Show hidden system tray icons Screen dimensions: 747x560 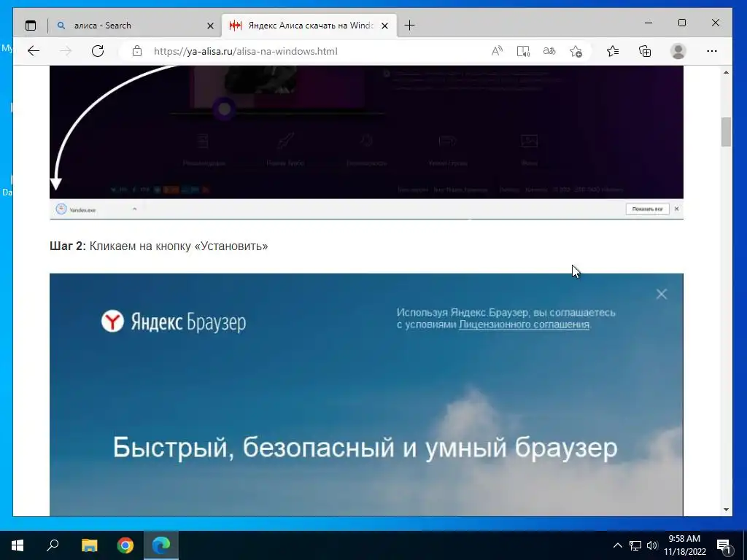tap(617, 545)
